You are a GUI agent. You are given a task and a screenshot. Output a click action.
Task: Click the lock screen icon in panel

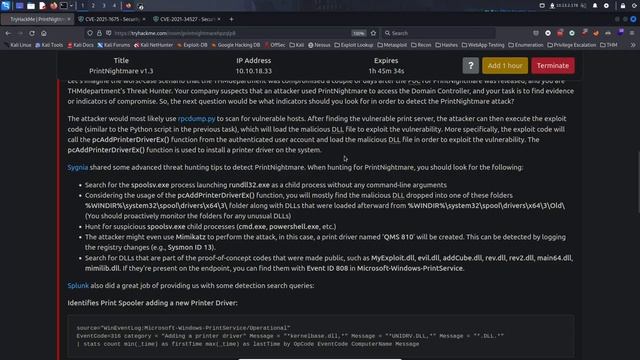pyautogui.click(x=622, y=6)
